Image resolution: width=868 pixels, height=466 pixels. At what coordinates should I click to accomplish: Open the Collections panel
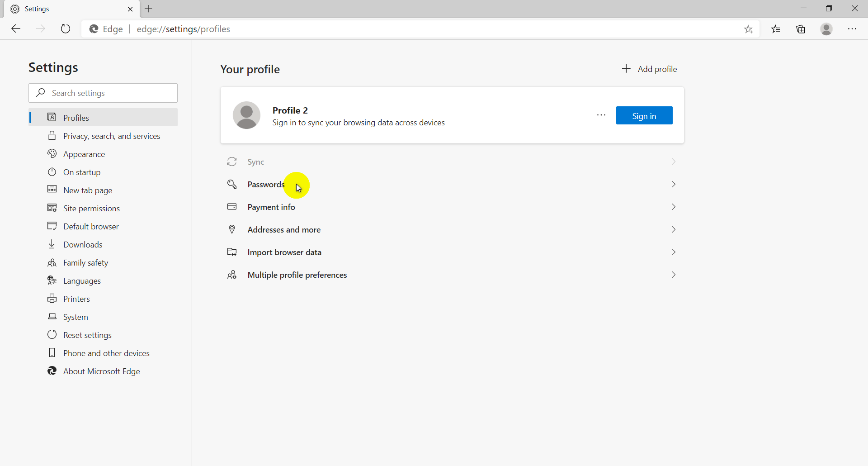point(801,29)
